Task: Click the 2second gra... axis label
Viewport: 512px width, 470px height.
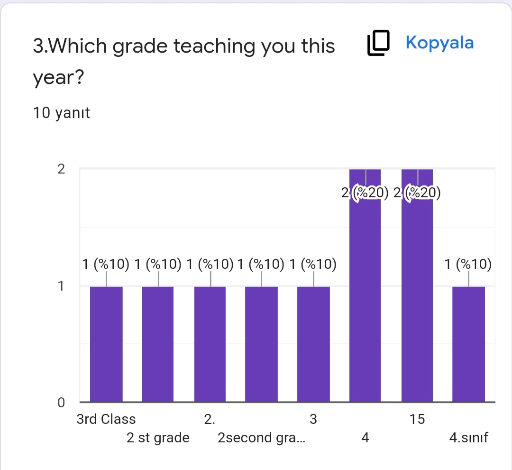Action: point(261,438)
